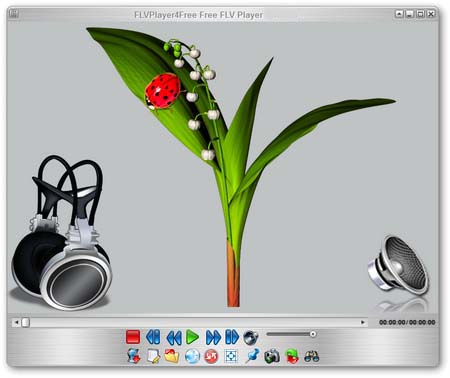Open a file with the folder icon

click(x=172, y=356)
